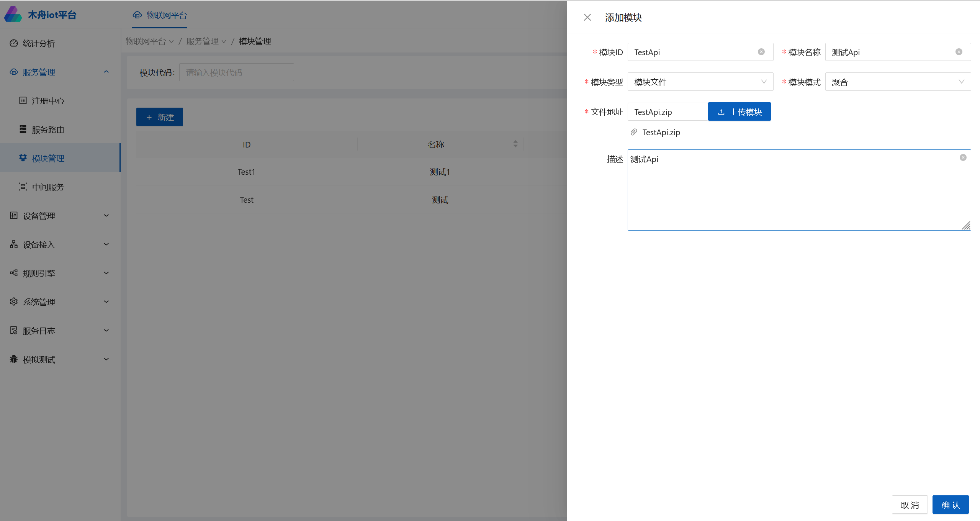
Task: Click the 统计分析 dashboard icon
Action: (x=14, y=43)
